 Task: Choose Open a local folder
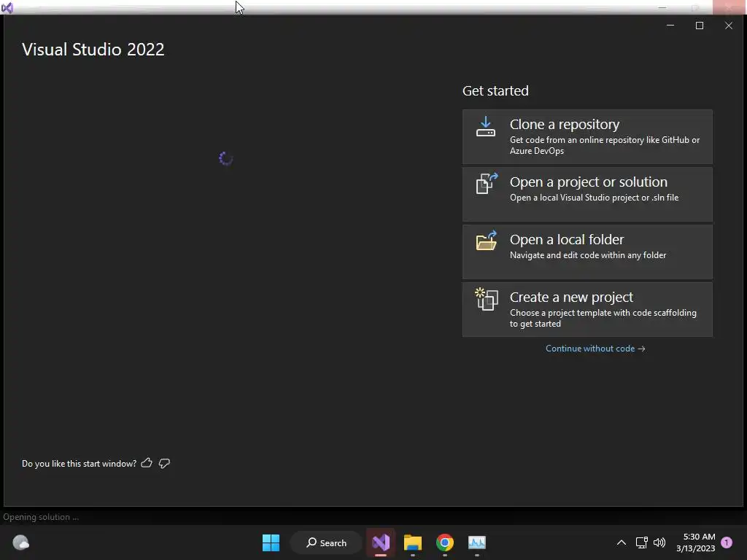[x=587, y=252]
